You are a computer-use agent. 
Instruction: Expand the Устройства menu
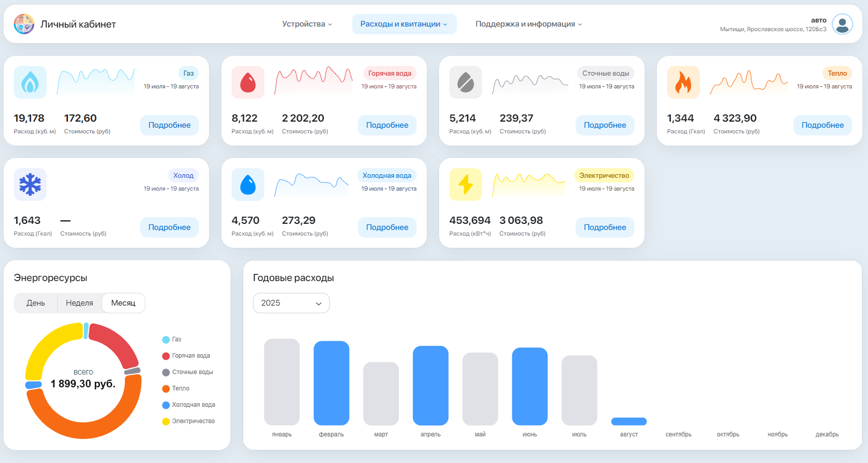pos(306,24)
